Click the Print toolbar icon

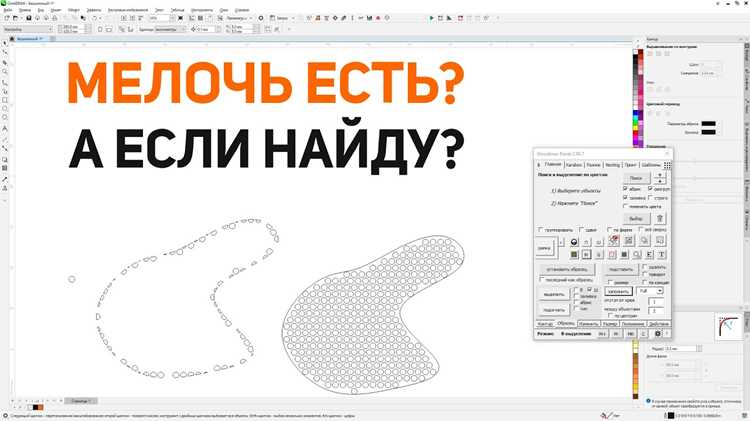(x=55, y=18)
